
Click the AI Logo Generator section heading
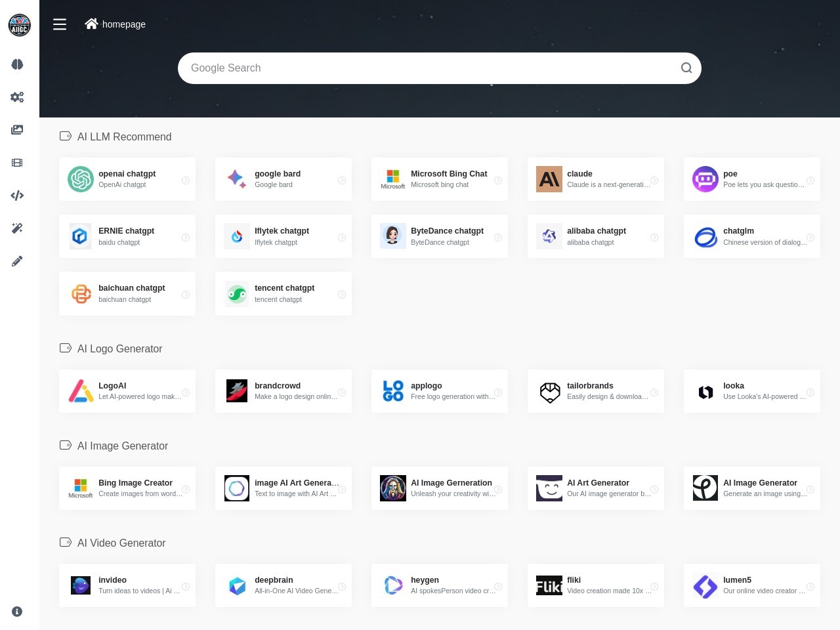tap(119, 348)
